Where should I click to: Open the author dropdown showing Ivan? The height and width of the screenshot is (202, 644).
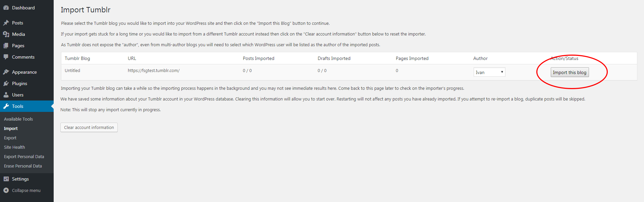click(489, 72)
